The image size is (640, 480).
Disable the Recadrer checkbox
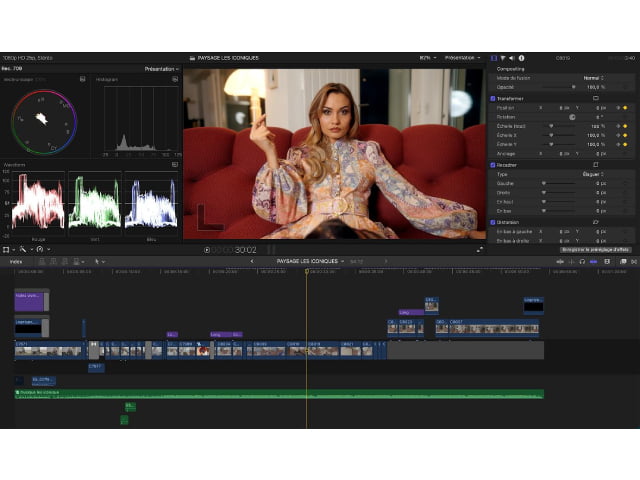[493, 165]
